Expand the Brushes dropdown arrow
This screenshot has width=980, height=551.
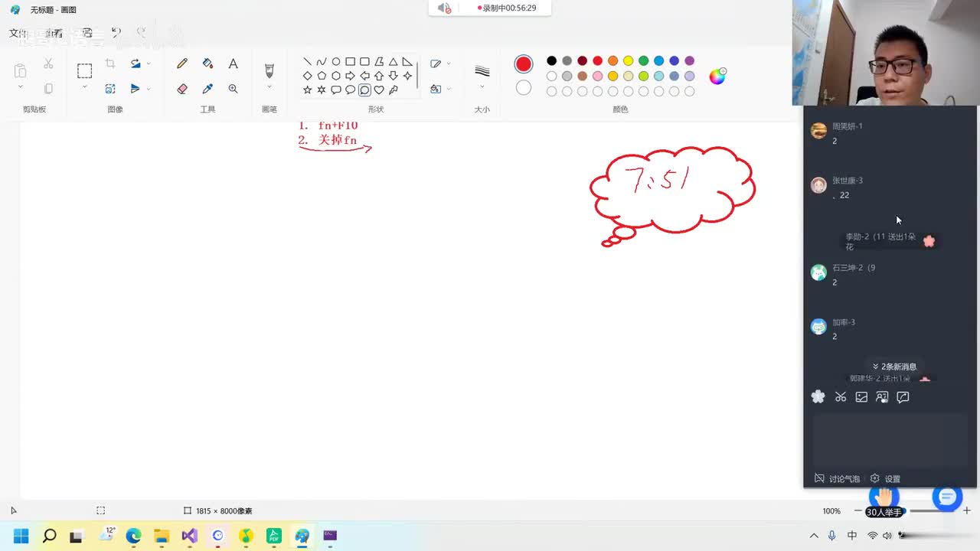[269, 87]
